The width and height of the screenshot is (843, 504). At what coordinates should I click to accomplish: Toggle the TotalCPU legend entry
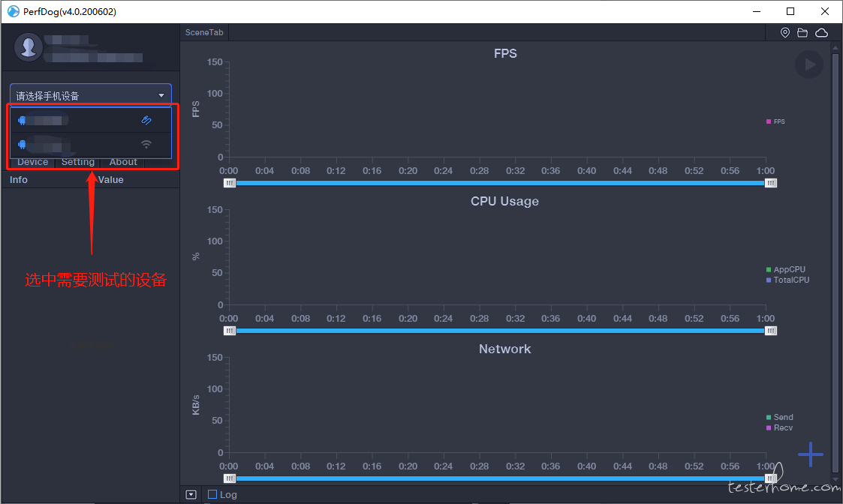[787, 280]
